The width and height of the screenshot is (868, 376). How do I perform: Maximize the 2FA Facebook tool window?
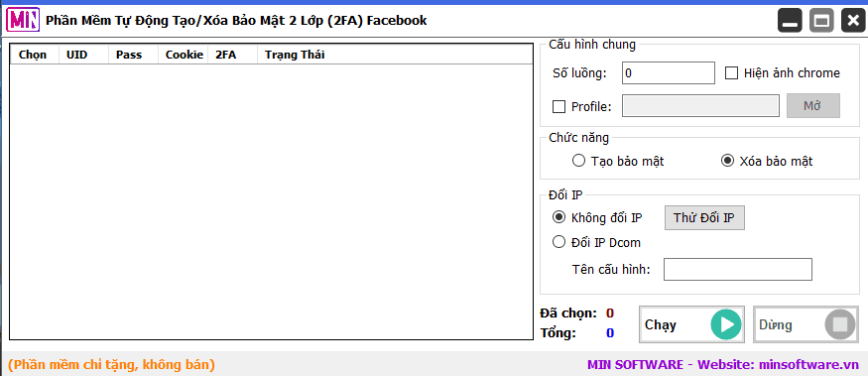(821, 21)
